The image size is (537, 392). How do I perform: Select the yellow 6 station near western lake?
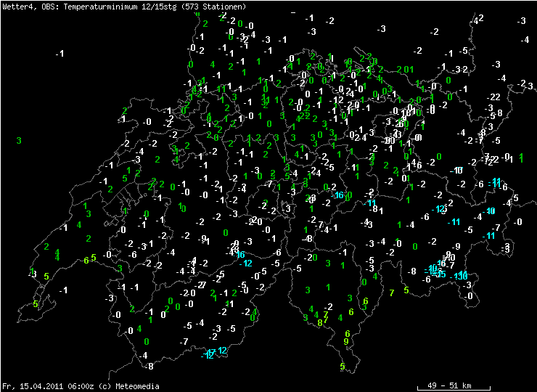86,260
